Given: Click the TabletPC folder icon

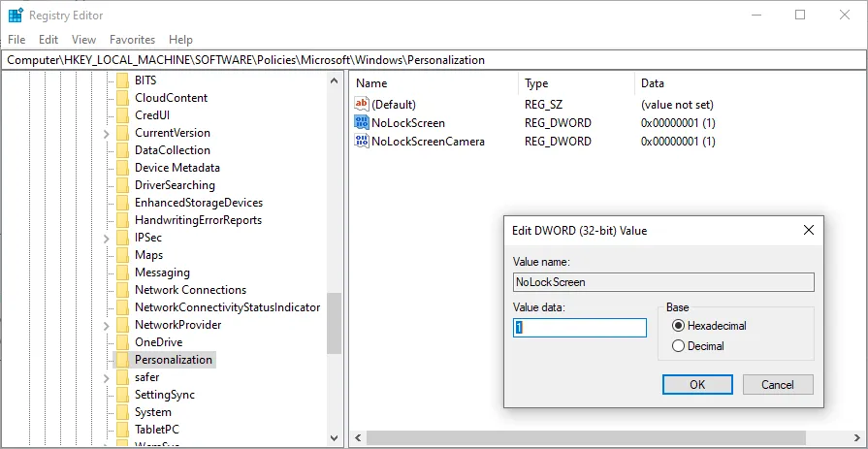Looking at the screenshot, I should [x=122, y=430].
